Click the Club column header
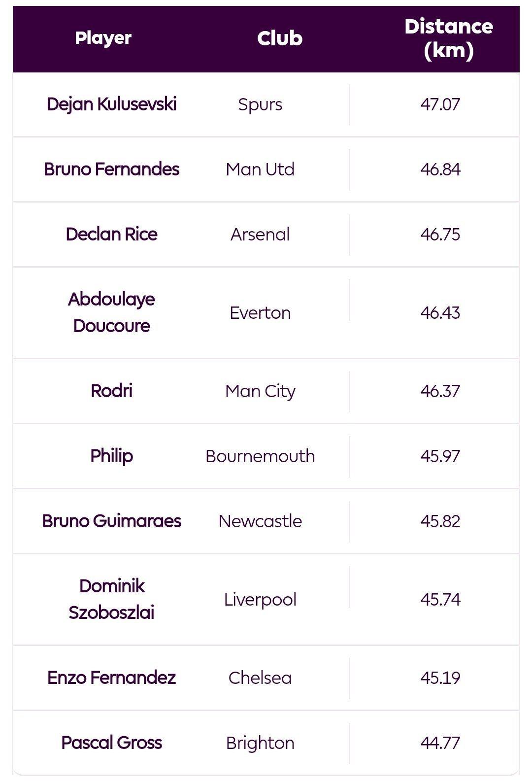This screenshot has width=532, height=782. pyautogui.click(x=280, y=38)
